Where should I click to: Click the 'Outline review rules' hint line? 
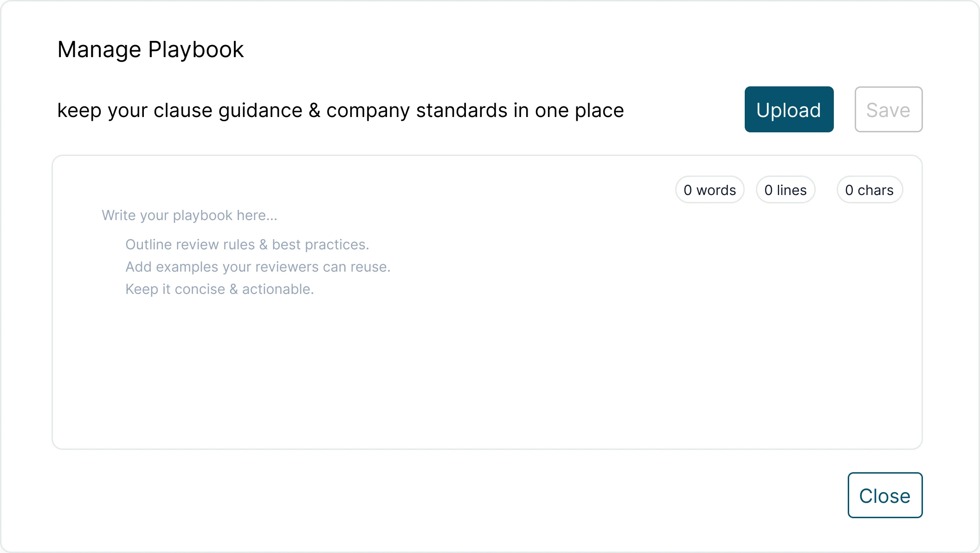pyautogui.click(x=247, y=245)
